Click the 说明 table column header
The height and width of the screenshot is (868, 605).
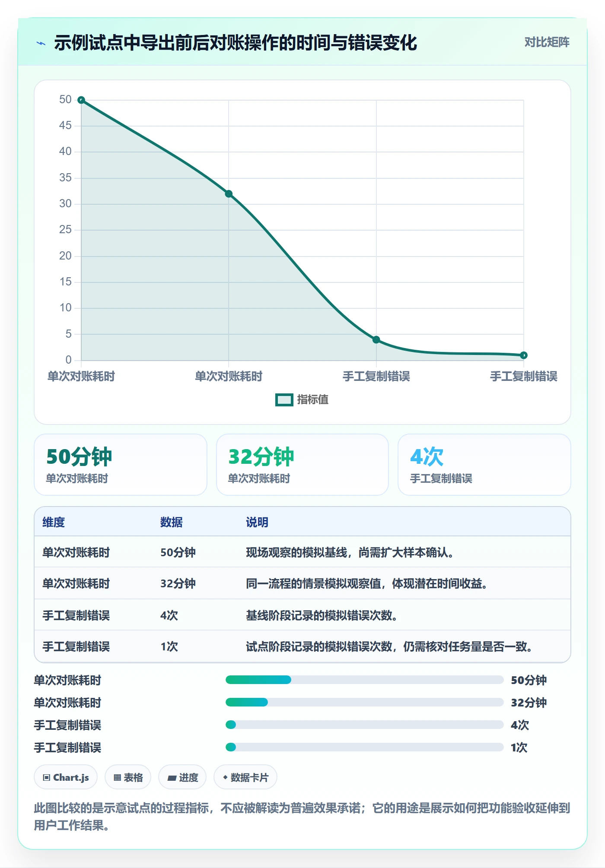pyautogui.click(x=257, y=523)
